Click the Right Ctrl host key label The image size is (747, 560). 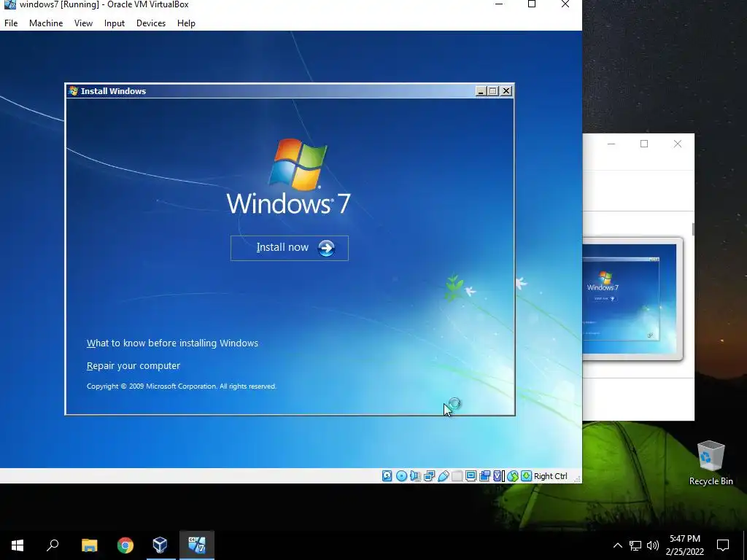(551, 476)
